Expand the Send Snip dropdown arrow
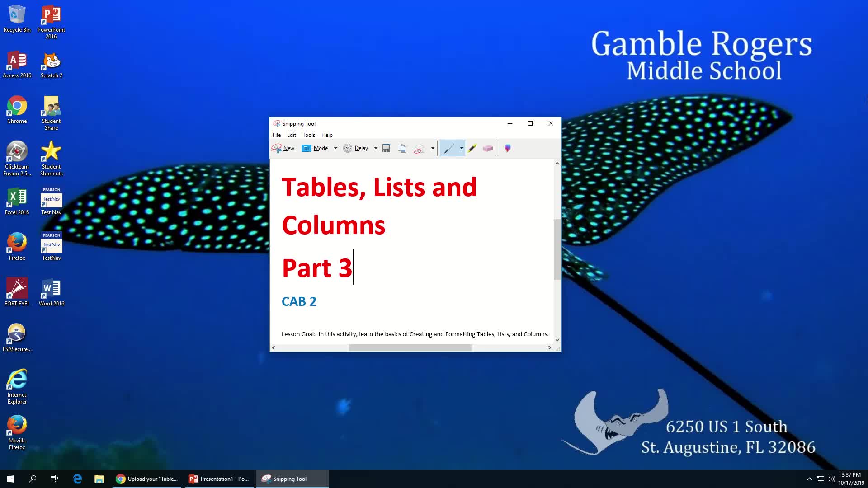The image size is (868, 488). pos(433,148)
